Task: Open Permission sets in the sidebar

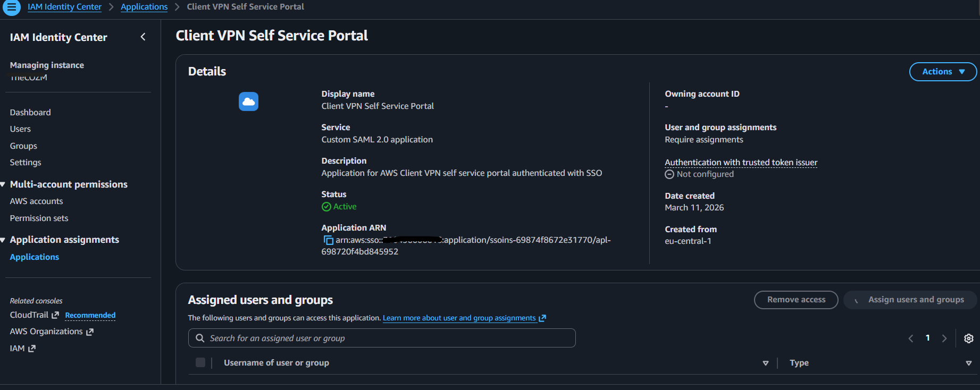Action: click(x=39, y=218)
